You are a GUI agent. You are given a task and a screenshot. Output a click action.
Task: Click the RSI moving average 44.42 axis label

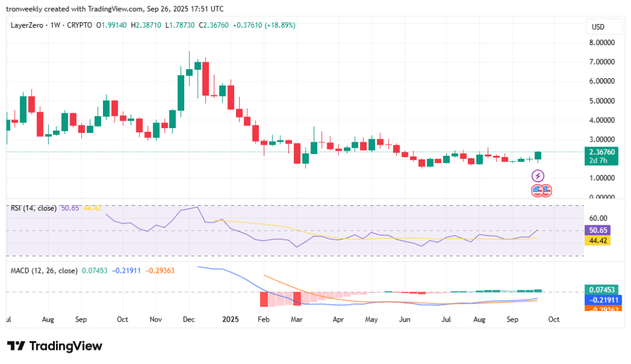pos(598,241)
